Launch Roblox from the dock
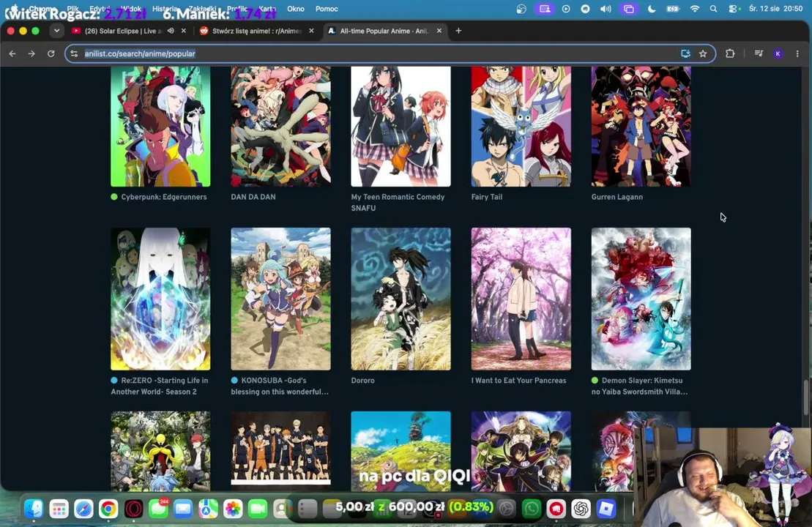The height and width of the screenshot is (527, 812). click(x=606, y=509)
